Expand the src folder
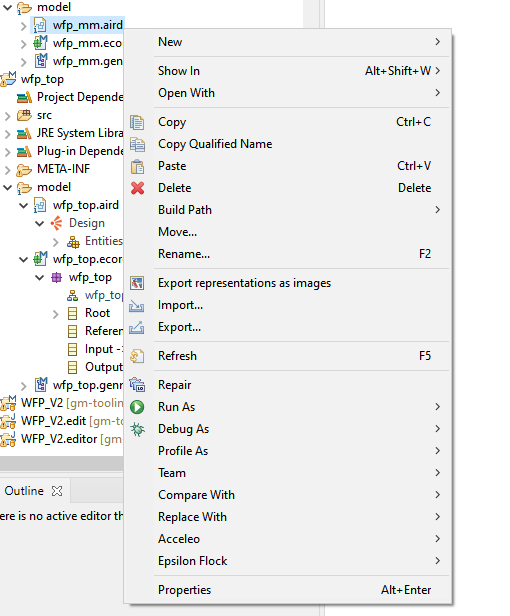 point(7,116)
